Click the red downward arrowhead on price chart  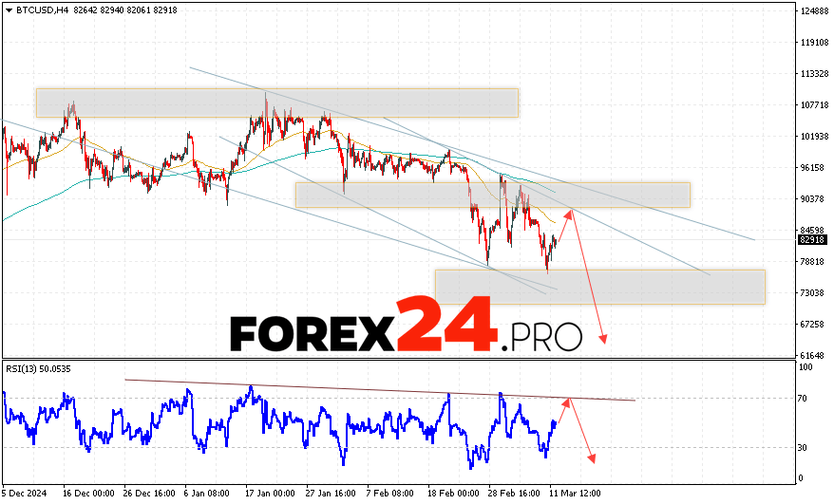[x=603, y=338]
